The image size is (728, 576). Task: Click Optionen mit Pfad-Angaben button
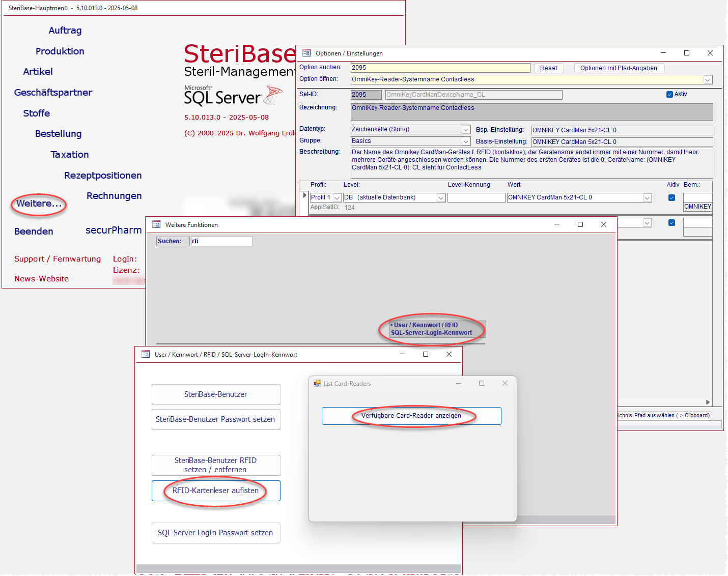[x=619, y=68]
